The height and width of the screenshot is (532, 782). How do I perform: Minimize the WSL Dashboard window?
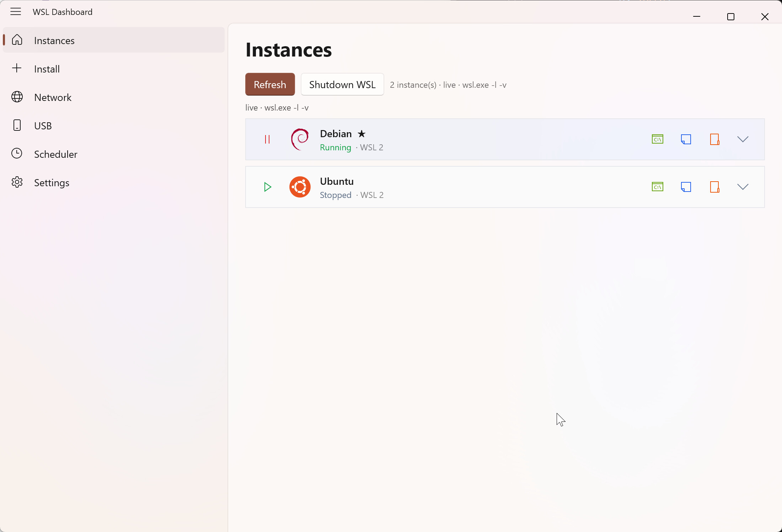tap(697, 16)
